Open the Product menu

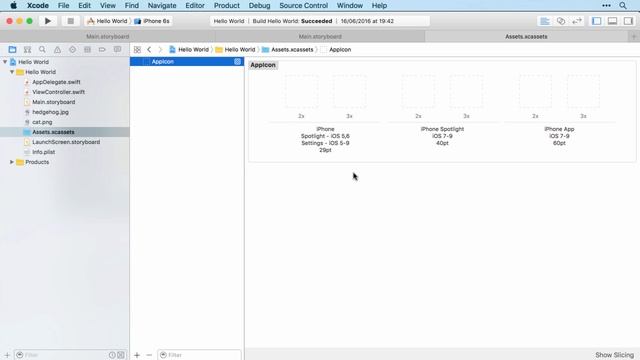click(x=227, y=5)
